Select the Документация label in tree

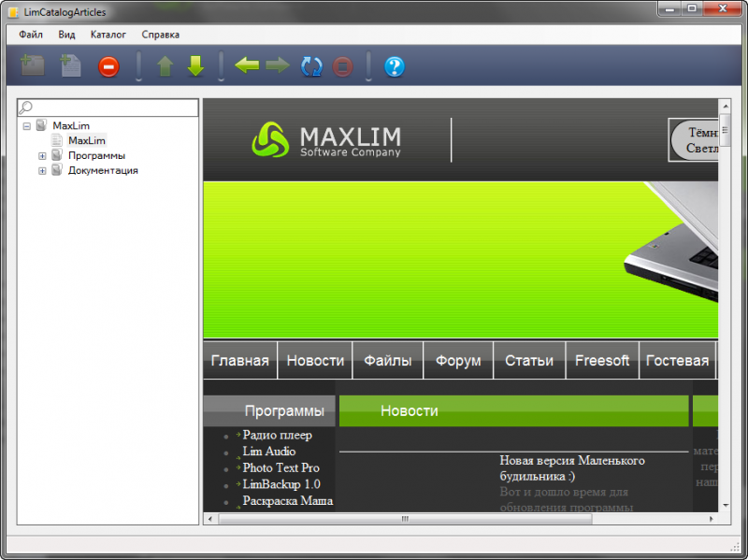pos(103,170)
